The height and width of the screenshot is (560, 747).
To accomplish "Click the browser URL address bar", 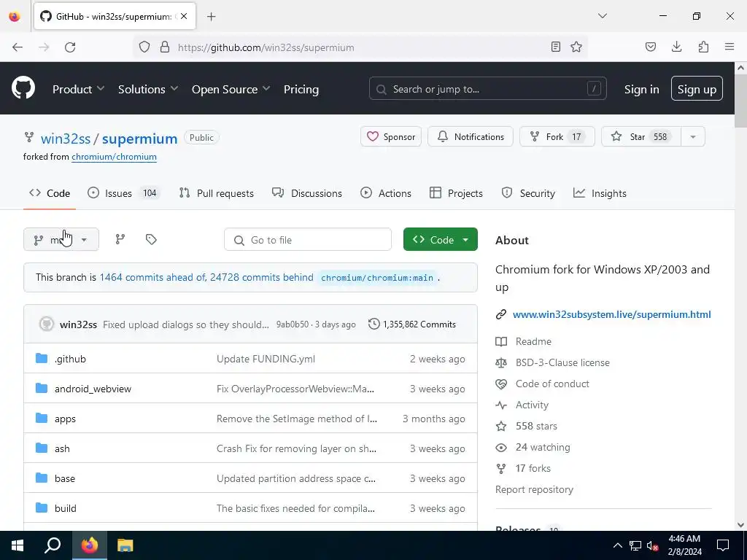I will 360,47.
